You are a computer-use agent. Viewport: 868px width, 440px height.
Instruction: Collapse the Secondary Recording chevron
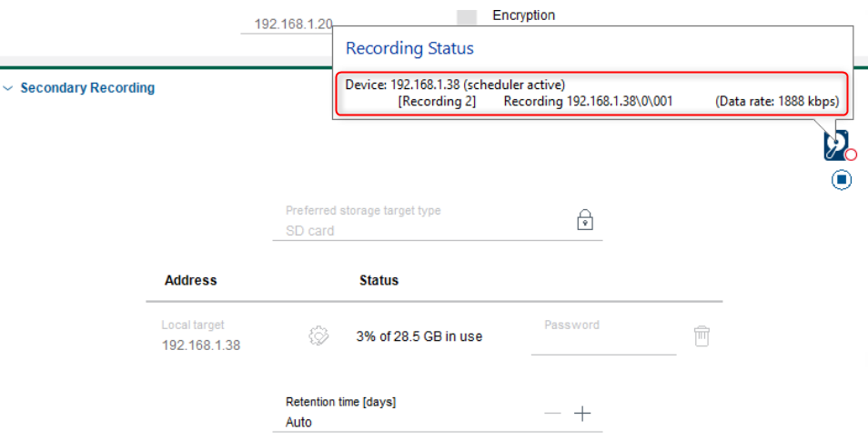point(8,89)
